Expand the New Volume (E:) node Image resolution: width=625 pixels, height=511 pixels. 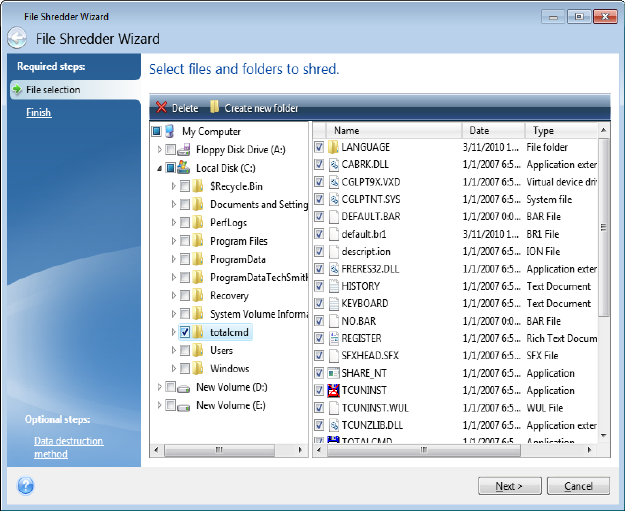[159, 405]
